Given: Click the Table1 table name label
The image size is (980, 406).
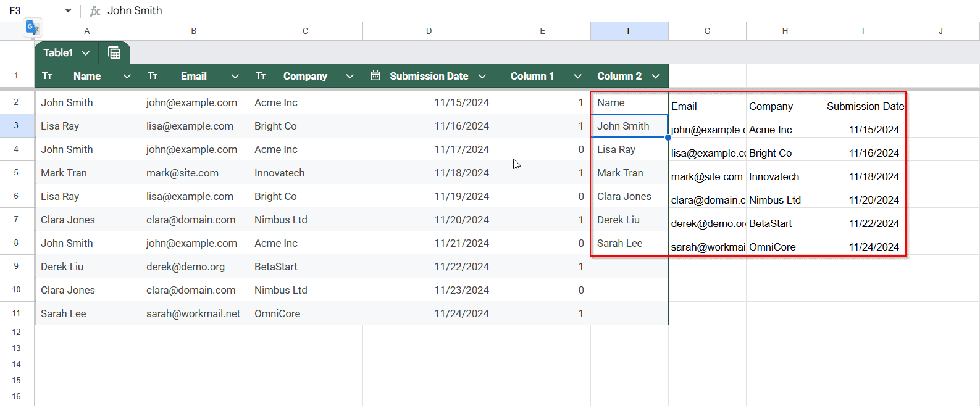Looking at the screenshot, I should coord(58,53).
